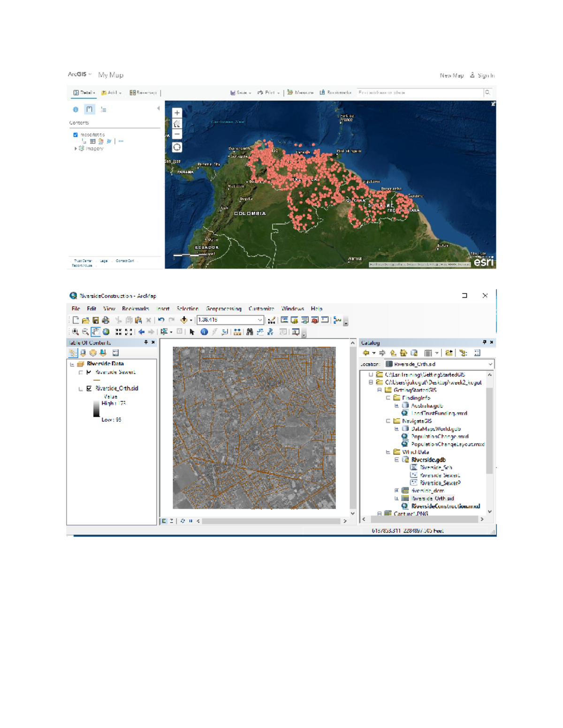Viewport: 563px width, 728px height.
Task: Expand the Imagery basemap layer
Action: [x=75, y=149]
